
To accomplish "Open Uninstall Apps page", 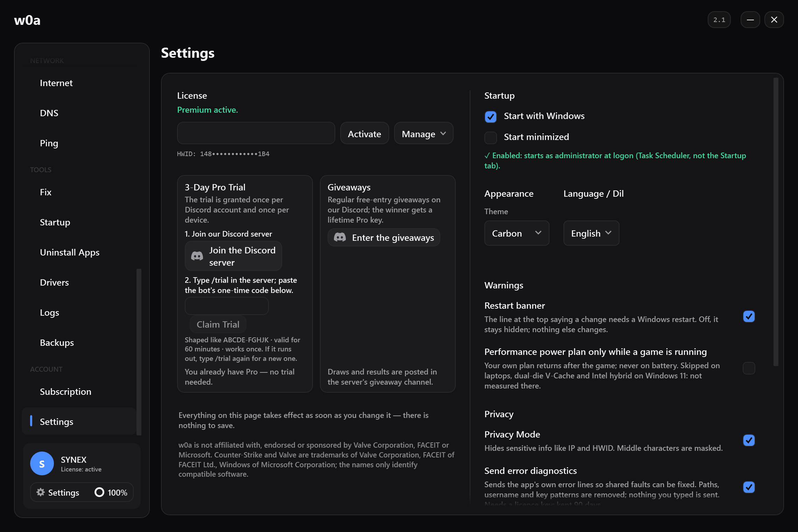I will click(x=78, y=253).
